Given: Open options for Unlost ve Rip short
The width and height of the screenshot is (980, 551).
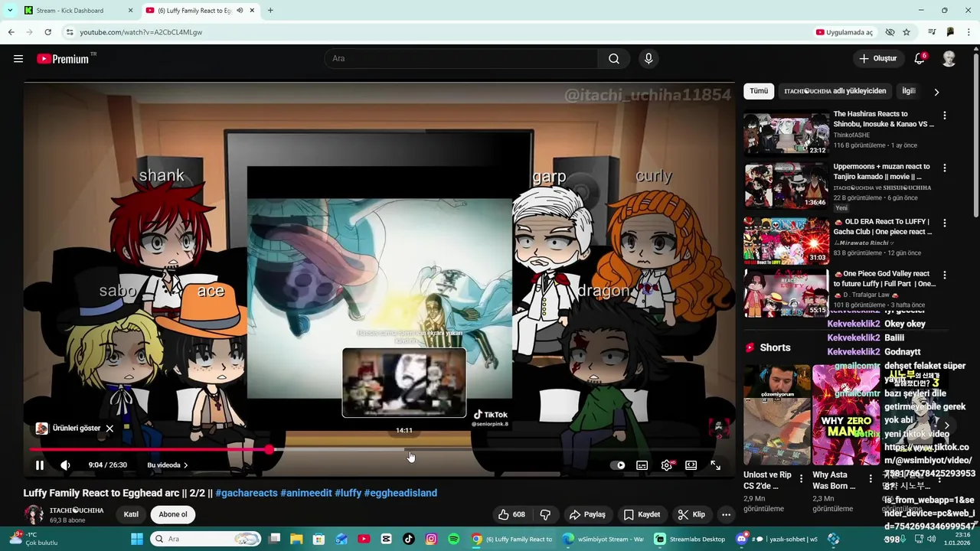Looking at the screenshot, I should (802, 479).
